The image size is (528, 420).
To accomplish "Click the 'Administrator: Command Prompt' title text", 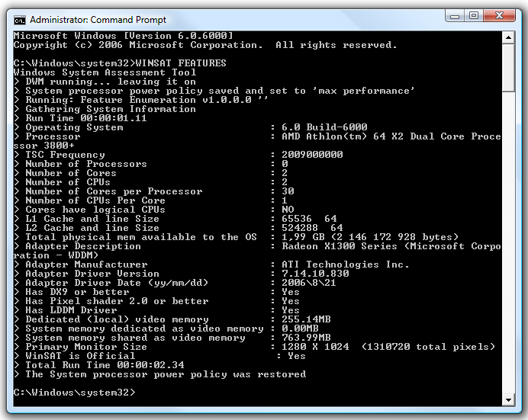I will tap(98, 20).
